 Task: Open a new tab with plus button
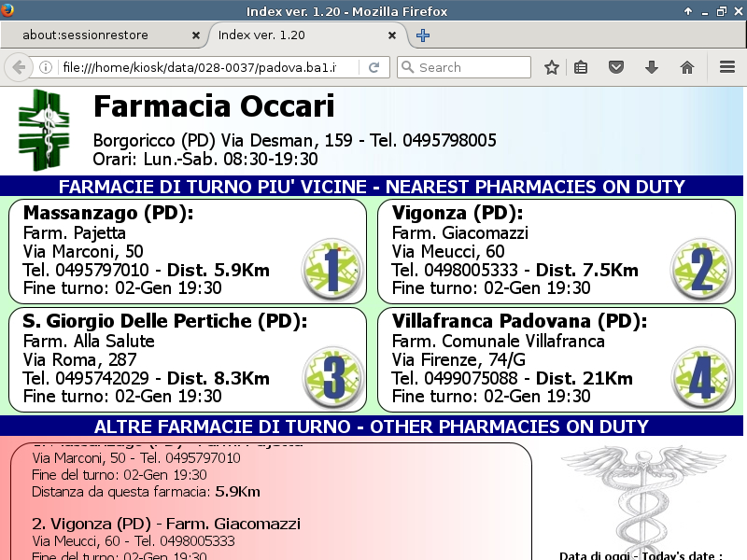423,35
